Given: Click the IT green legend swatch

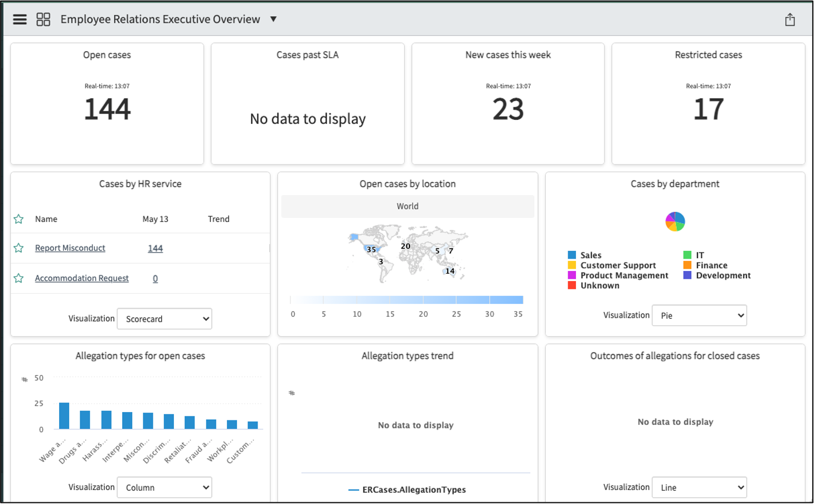Looking at the screenshot, I should [x=687, y=255].
